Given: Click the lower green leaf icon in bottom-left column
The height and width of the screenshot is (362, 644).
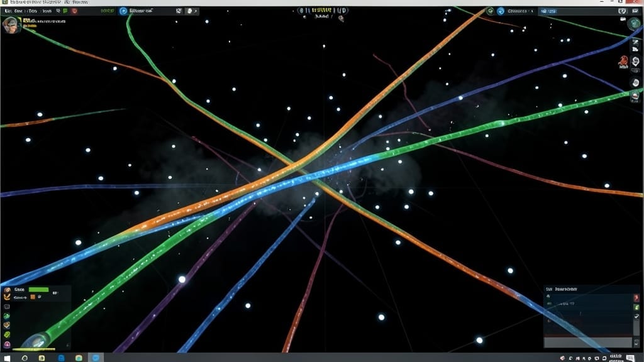Looking at the screenshot, I should pyautogui.click(x=7, y=334).
